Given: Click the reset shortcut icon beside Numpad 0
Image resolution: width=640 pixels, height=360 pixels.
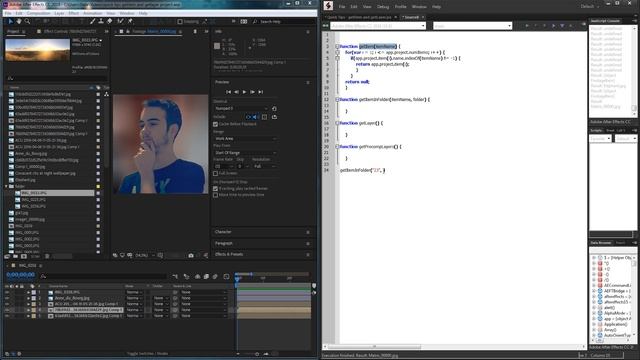Looking at the screenshot, I should pos(274,109).
